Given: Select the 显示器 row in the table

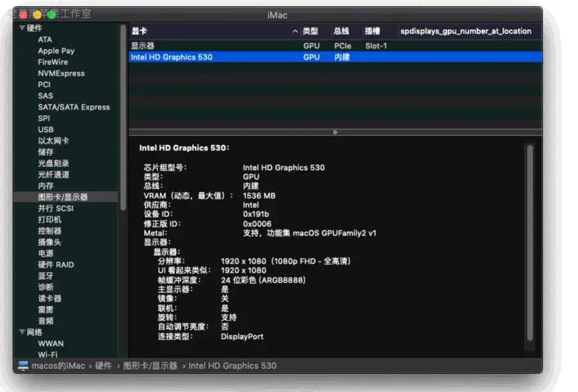Looking at the screenshot, I should point(335,46).
